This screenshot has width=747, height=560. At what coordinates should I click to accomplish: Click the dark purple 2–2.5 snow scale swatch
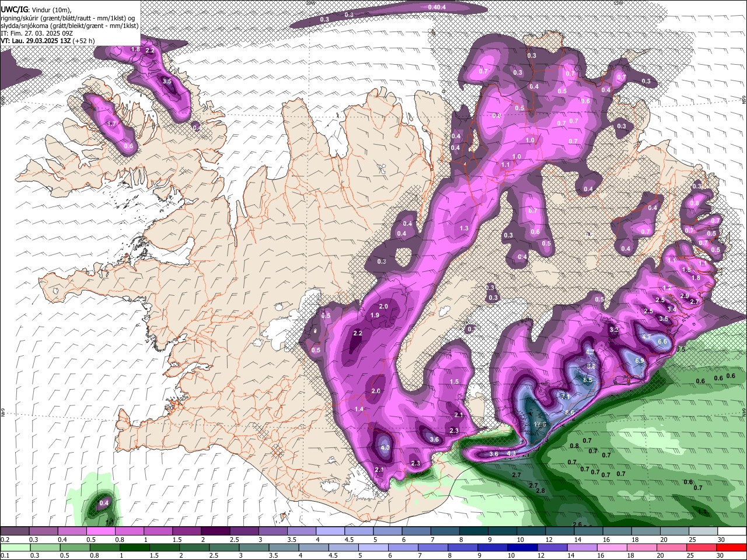[x=215, y=531]
